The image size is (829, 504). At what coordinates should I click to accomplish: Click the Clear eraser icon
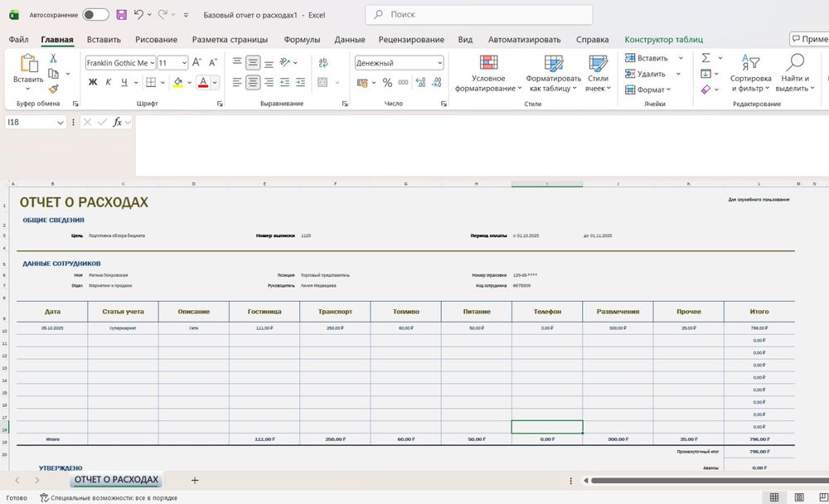click(705, 90)
